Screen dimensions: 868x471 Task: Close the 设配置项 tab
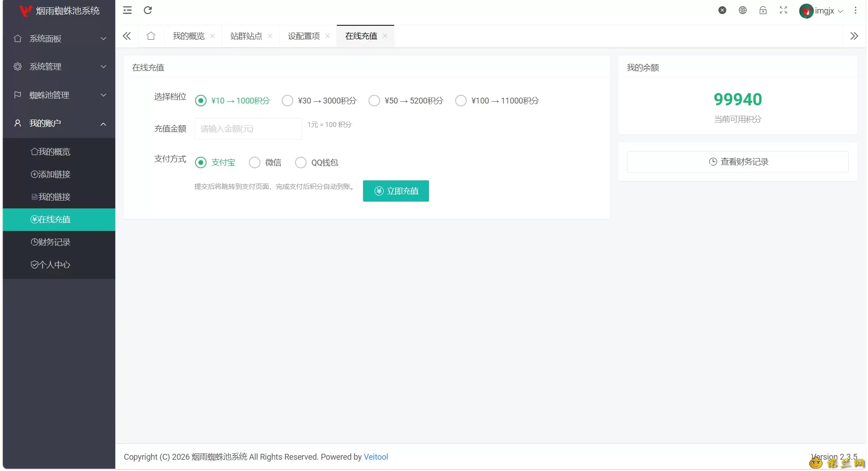327,36
